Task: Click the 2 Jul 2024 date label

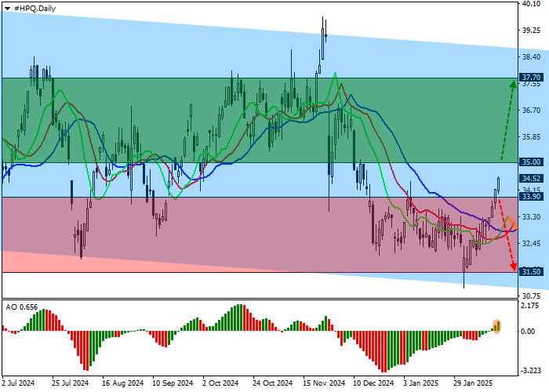Action: tap(19, 384)
